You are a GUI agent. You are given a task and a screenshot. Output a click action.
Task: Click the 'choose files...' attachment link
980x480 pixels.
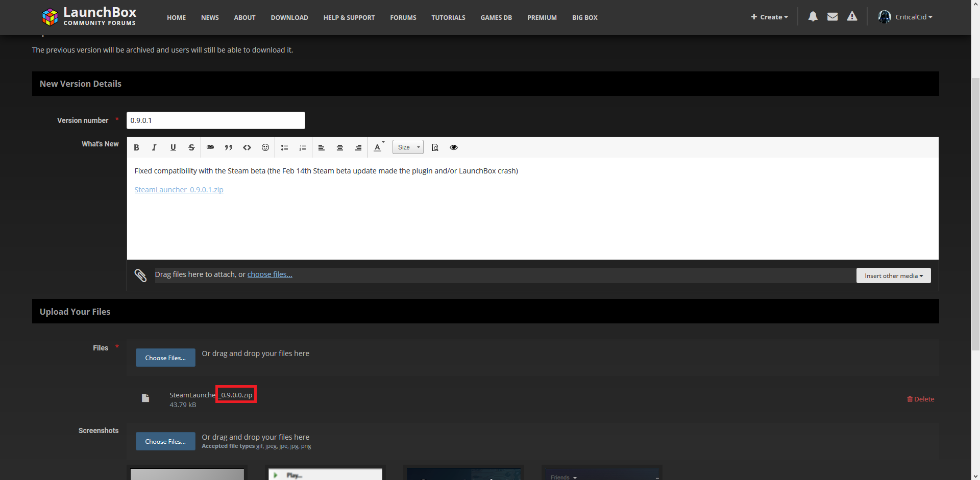coord(270,274)
